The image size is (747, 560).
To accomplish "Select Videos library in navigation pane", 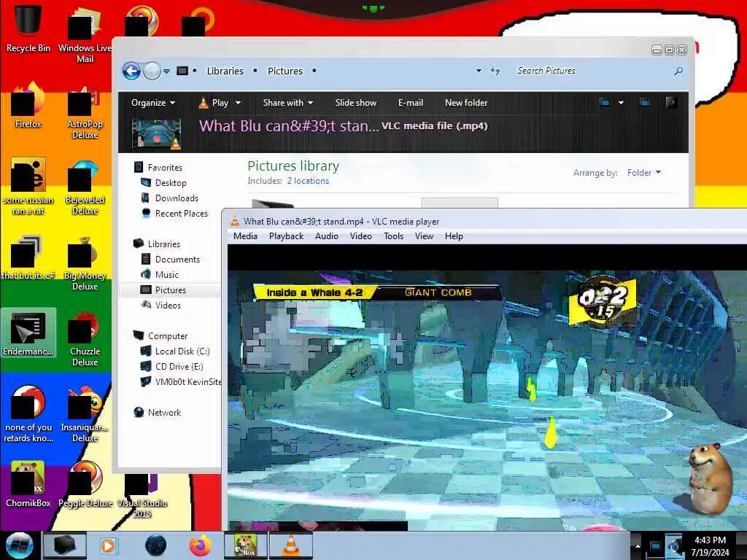I will click(x=168, y=306).
